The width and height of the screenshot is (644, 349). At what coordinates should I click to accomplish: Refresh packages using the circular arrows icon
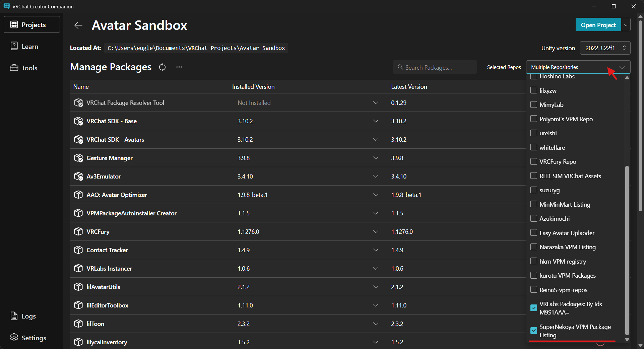coord(163,67)
